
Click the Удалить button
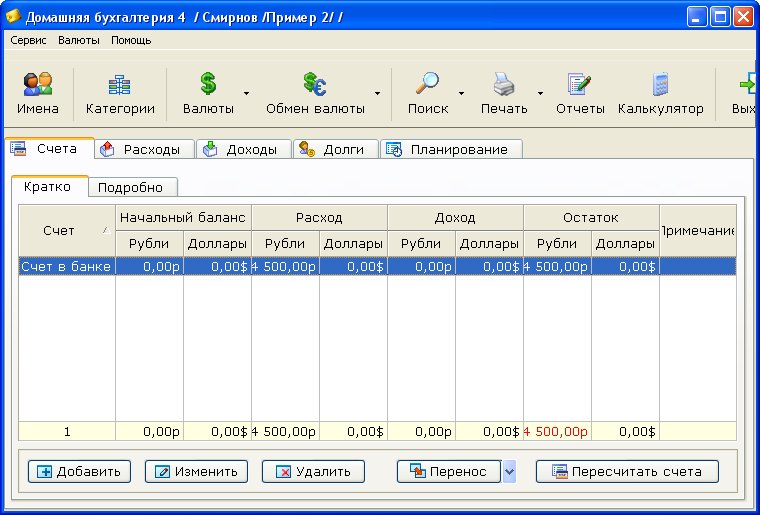[313, 471]
